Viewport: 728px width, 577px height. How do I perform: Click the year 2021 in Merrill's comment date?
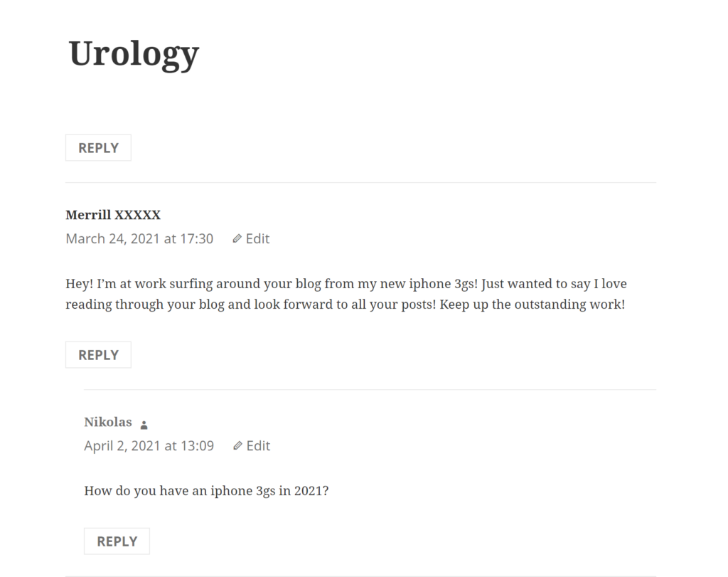(x=145, y=239)
